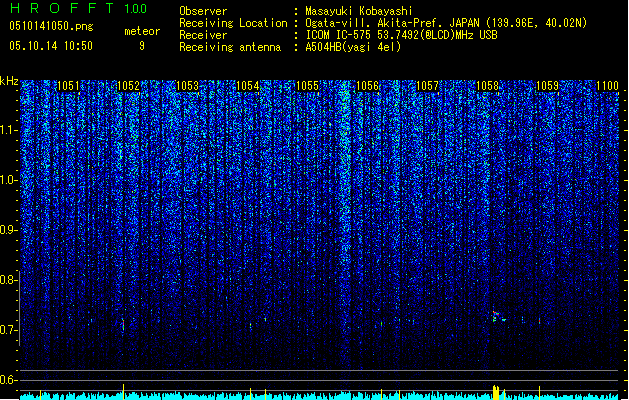
Task: Click the 1054 time label
Action: click(x=248, y=85)
